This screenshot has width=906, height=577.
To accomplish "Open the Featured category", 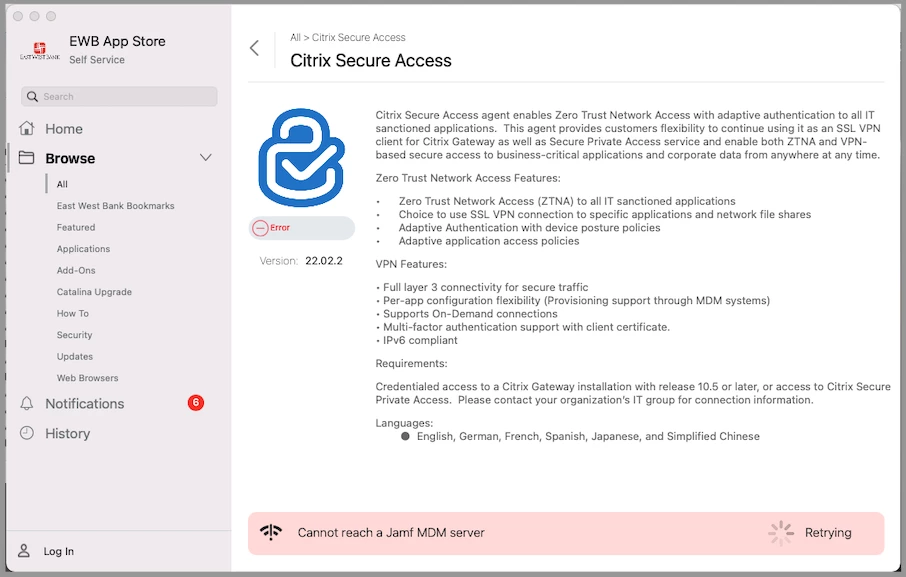I will (76, 227).
